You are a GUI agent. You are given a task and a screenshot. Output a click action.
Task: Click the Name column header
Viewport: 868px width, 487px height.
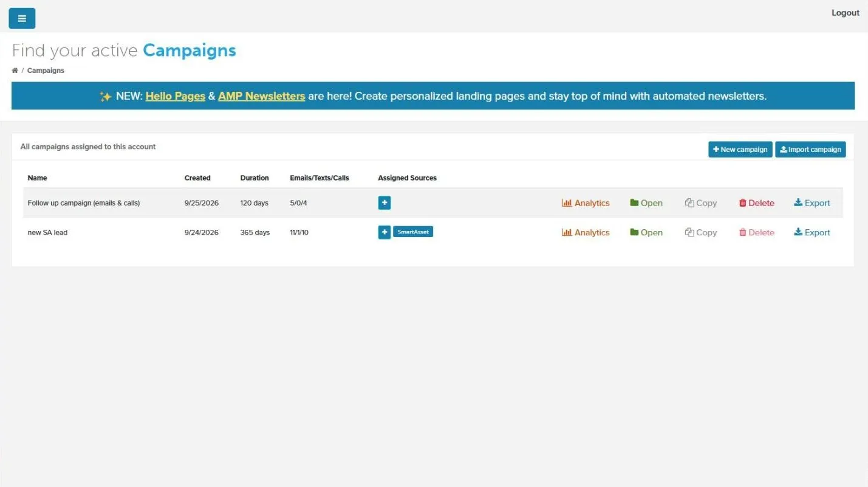[37, 178]
